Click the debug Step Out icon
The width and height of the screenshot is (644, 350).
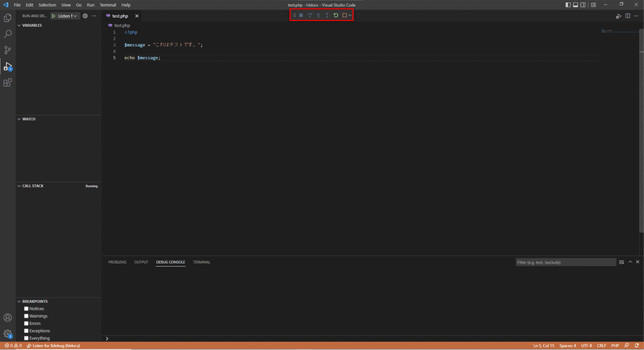pyautogui.click(x=327, y=15)
